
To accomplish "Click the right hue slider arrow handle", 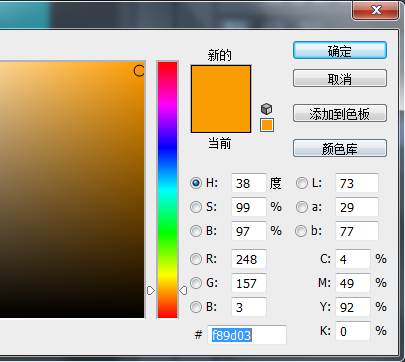I will click(x=183, y=290).
